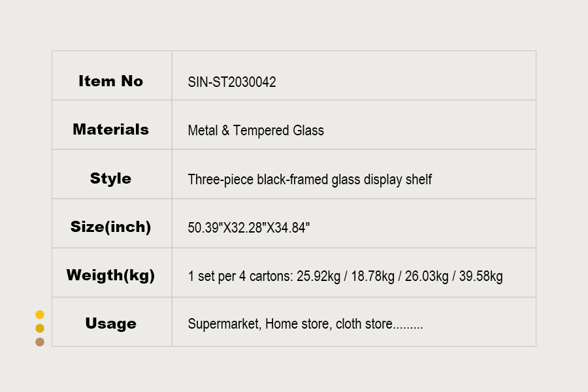This screenshot has height=392, width=588.
Task: Select the Usage row label
Action: pos(110,323)
